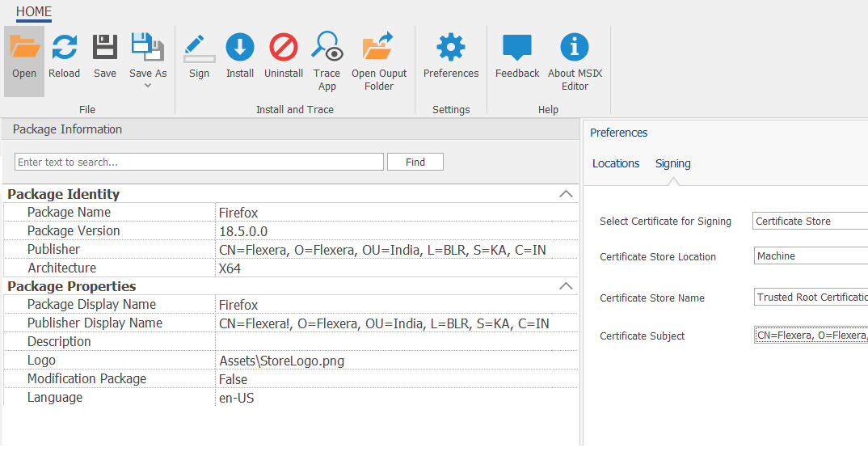Image resolution: width=868 pixels, height=456 pixels.
Task: Install the package using Install icon
Action: 240,49
